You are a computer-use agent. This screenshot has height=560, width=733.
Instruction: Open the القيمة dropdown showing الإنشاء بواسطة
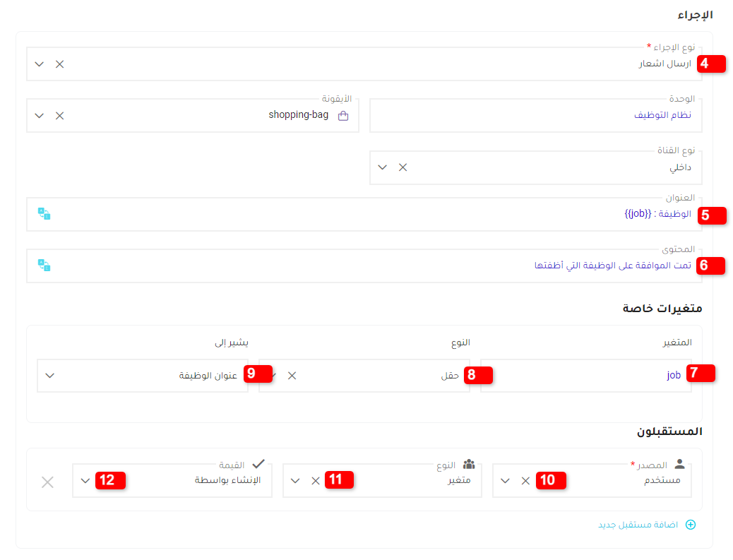tap(85, 480)
